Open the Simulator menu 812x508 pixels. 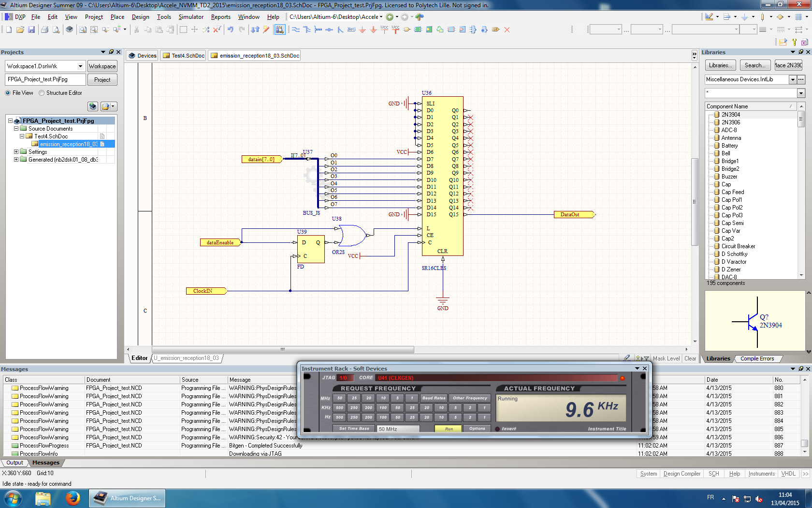coord(191,17)
